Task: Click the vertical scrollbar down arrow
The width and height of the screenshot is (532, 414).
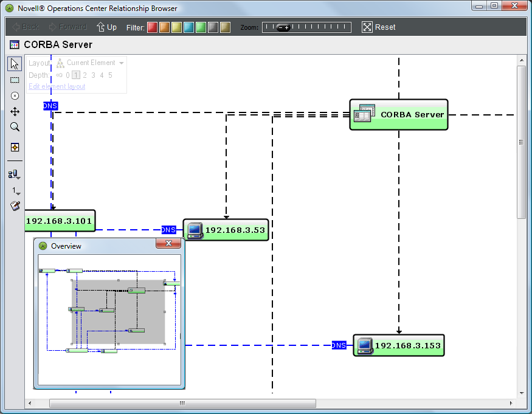Action: [522, 393]
